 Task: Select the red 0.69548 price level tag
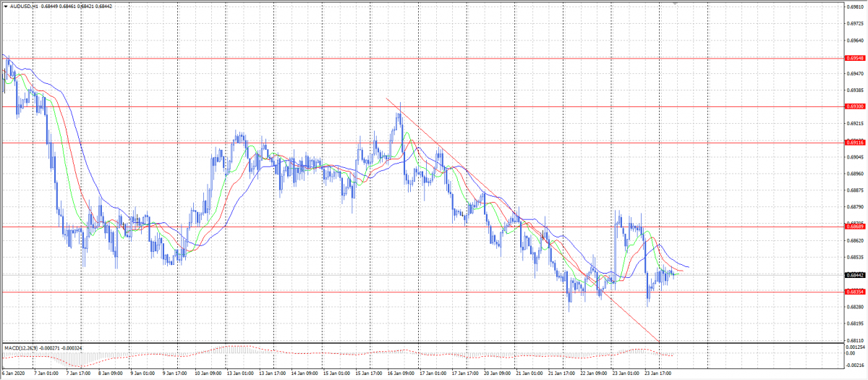click(x=854, y=58)
